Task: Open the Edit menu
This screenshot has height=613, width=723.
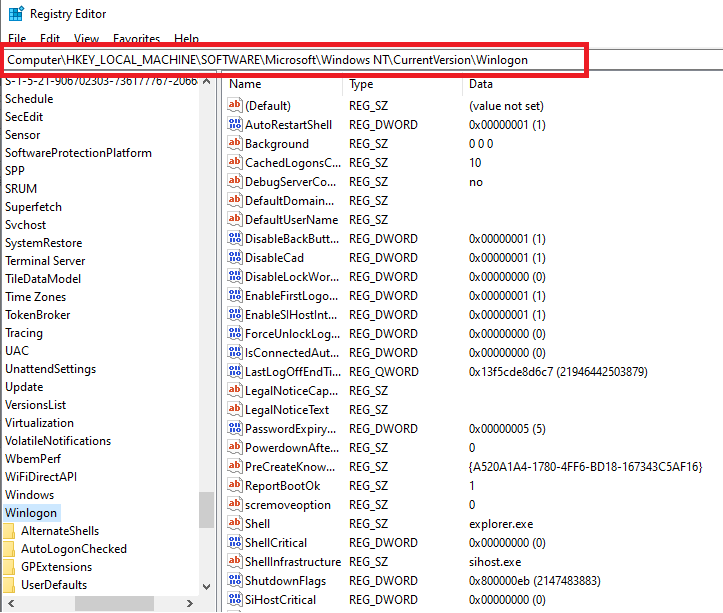Action: coord(50,39)
